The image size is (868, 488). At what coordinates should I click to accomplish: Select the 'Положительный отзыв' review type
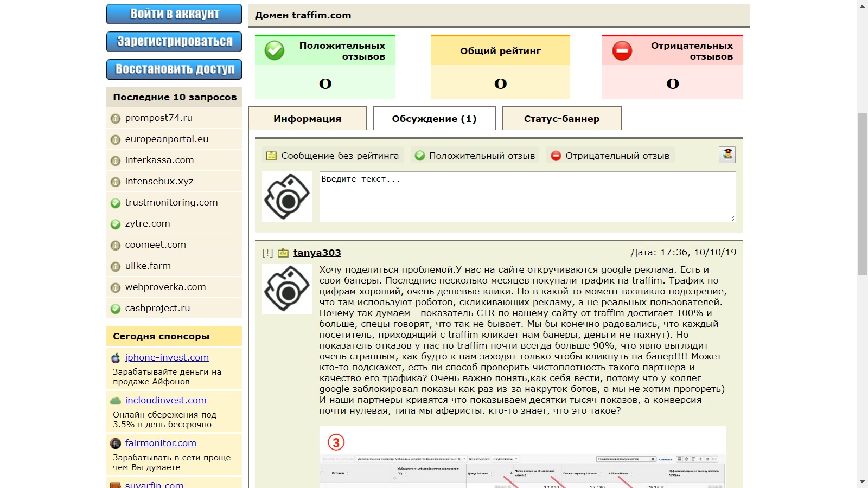(475, 156)
